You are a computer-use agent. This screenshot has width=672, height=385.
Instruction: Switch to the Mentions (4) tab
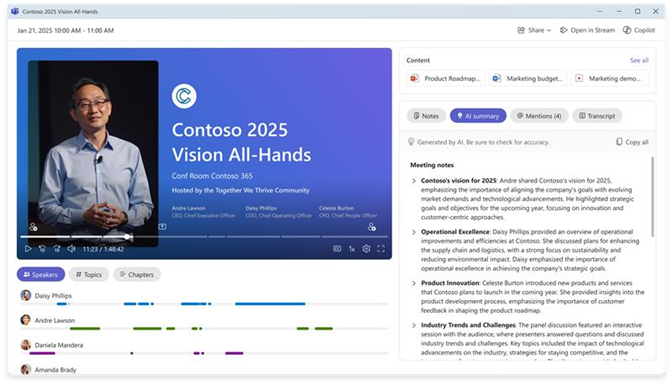(x=539, y=116)
